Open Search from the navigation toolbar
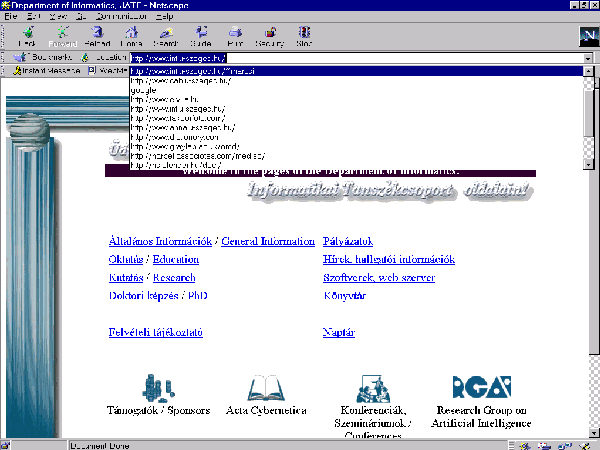The image size is (600, 450). (x=164, y=36)
